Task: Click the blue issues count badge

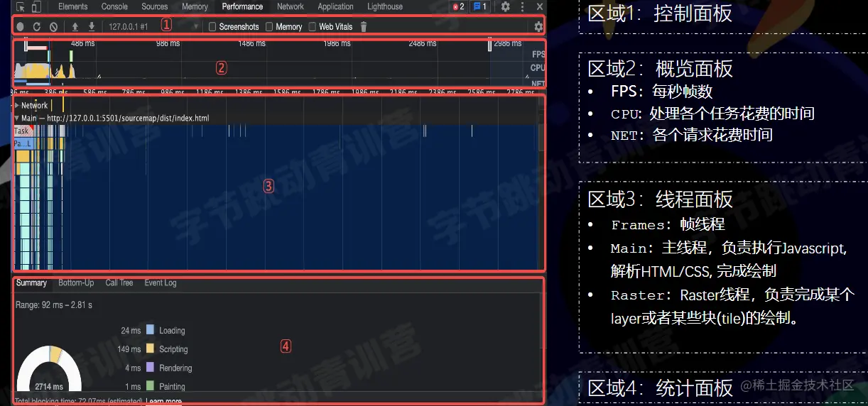Action: pos(480,6)
